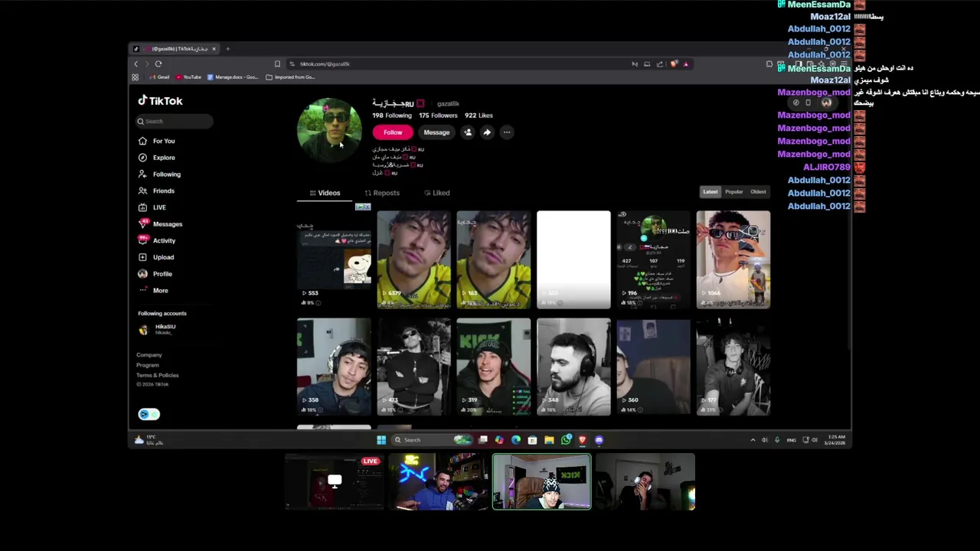Expand the Company footer section

[149, 355]
